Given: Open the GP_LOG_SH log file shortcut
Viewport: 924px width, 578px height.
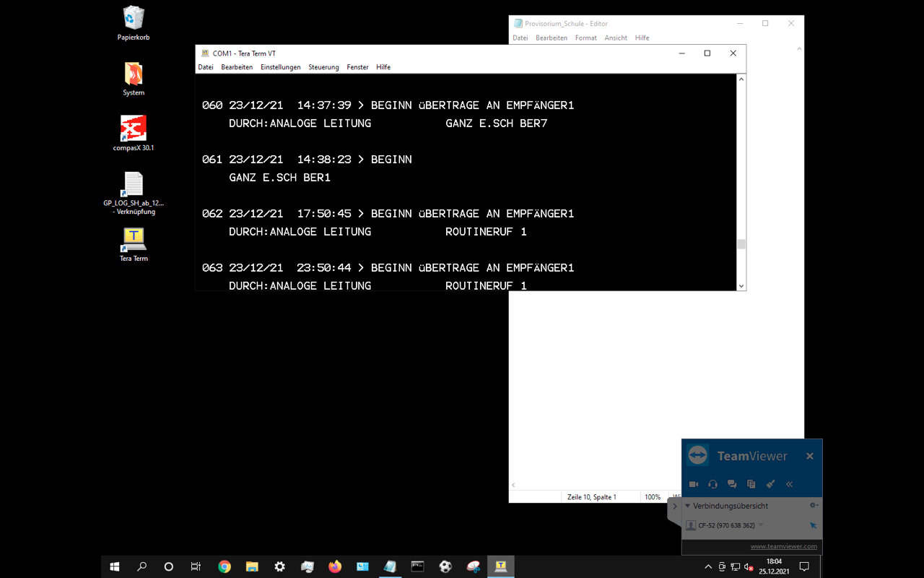Looking at the screenshot, I should pos(134,186).
